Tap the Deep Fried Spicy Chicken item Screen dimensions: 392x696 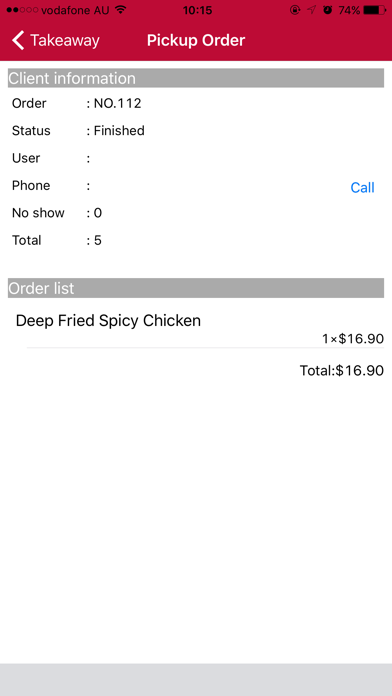pos(108,320)
